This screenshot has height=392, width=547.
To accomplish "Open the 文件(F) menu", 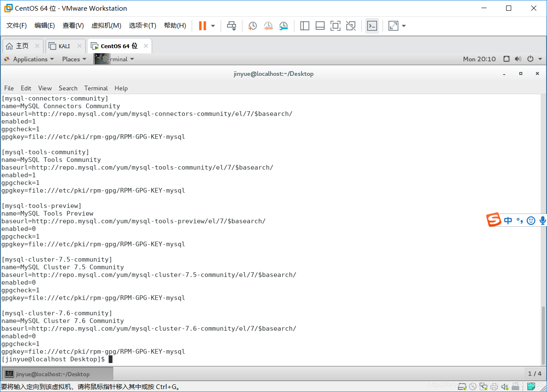I will 17,26.
